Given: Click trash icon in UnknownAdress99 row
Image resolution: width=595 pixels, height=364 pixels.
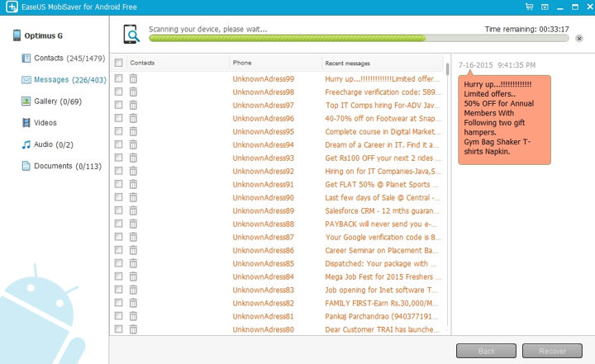Looking at the screenshot, I should [133, 79].
